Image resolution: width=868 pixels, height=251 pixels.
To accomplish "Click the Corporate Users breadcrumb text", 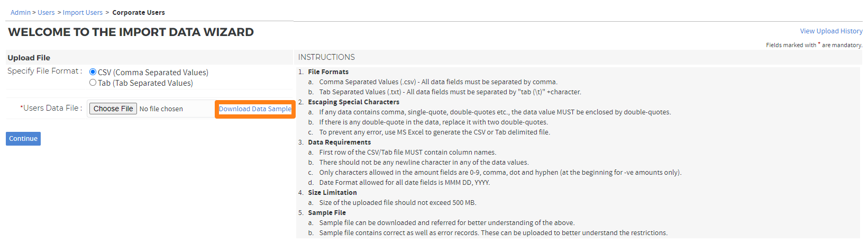I will [x=139, y=12].
